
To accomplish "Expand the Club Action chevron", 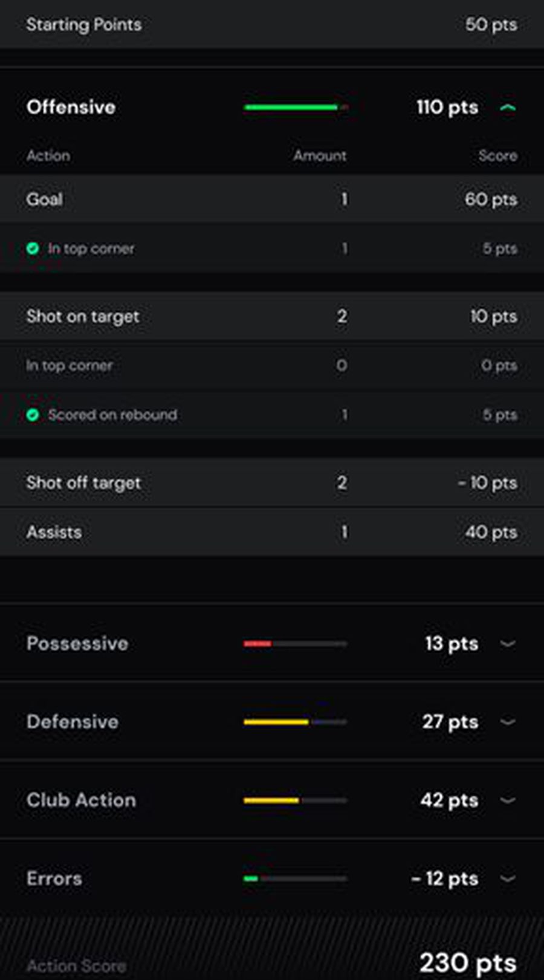I will click(508, 800).
